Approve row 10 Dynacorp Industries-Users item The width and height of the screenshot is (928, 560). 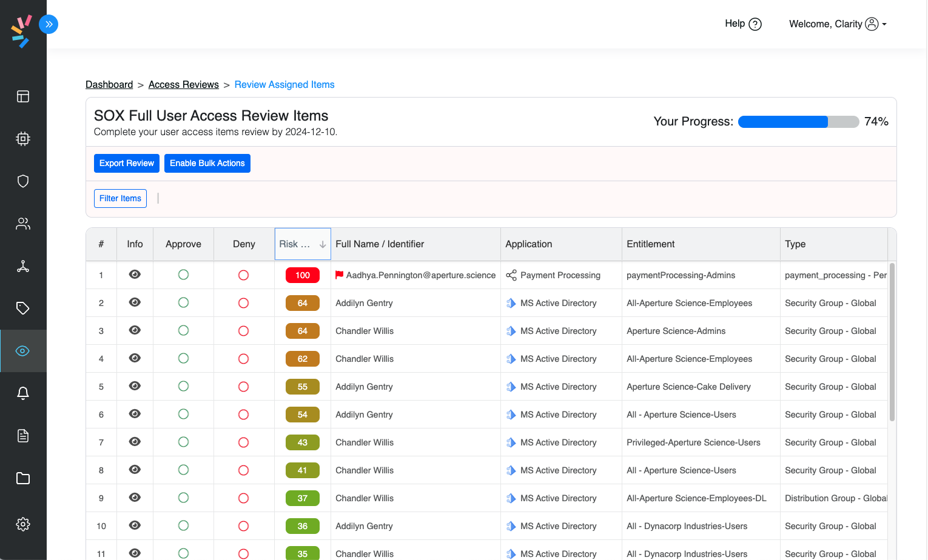point(183,525)
